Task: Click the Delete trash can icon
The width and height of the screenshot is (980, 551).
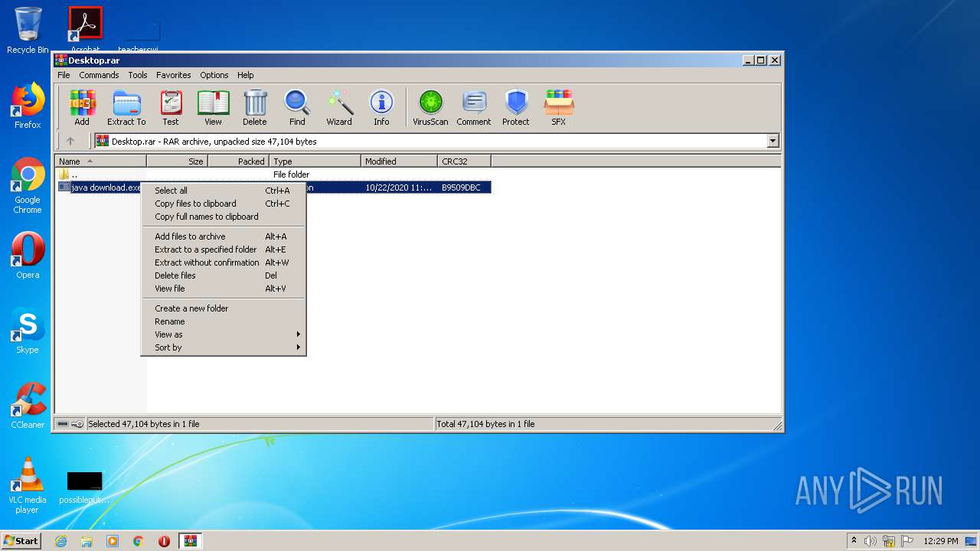Action: click(255, 107)
